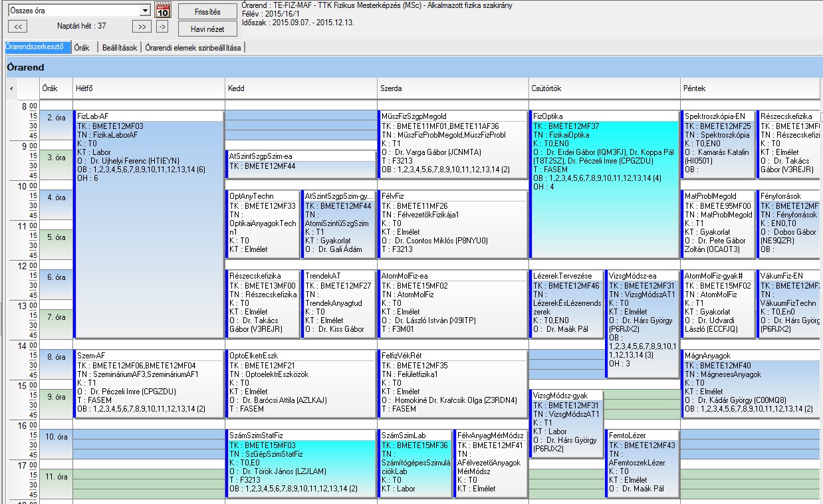Select the LézerekTervezése class block
This screenshot has height=504, width=823.
click(566, 305)
